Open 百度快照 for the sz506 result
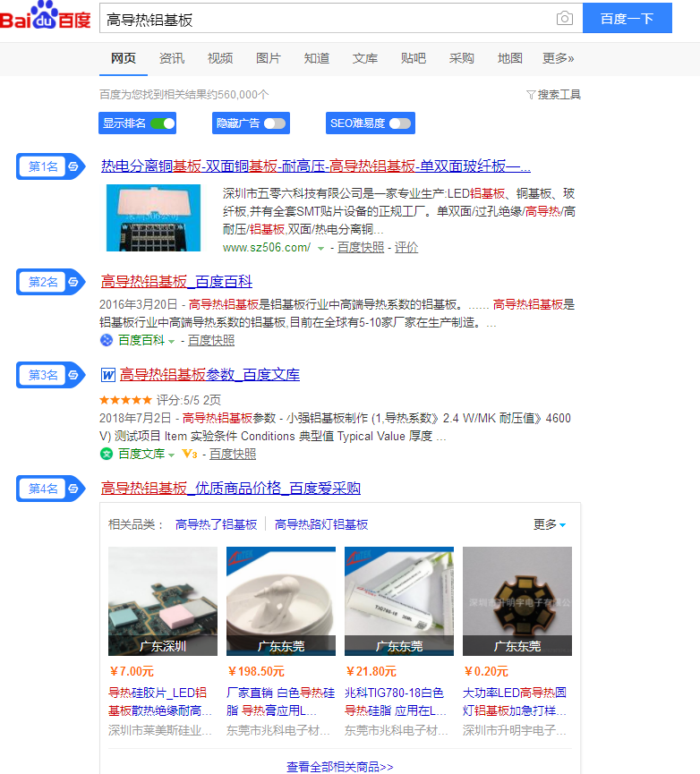 pyautogui.click(x=361, y=247)
